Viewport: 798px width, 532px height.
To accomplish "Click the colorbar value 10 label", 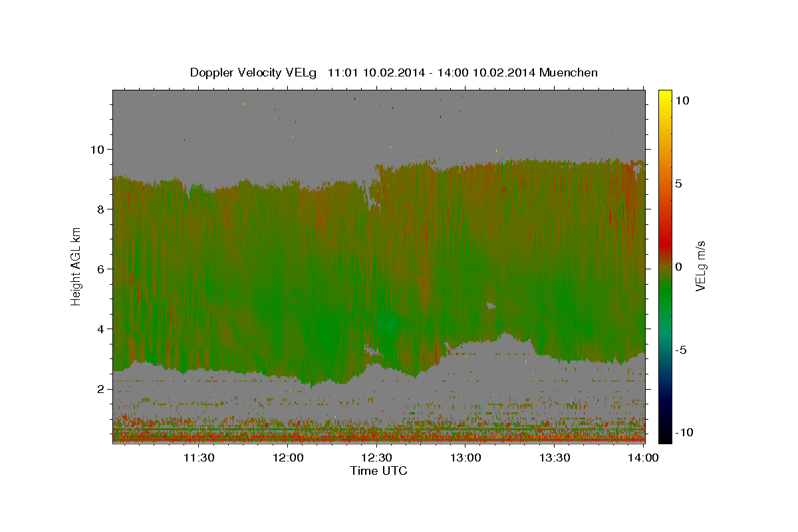I will point(682,100).
